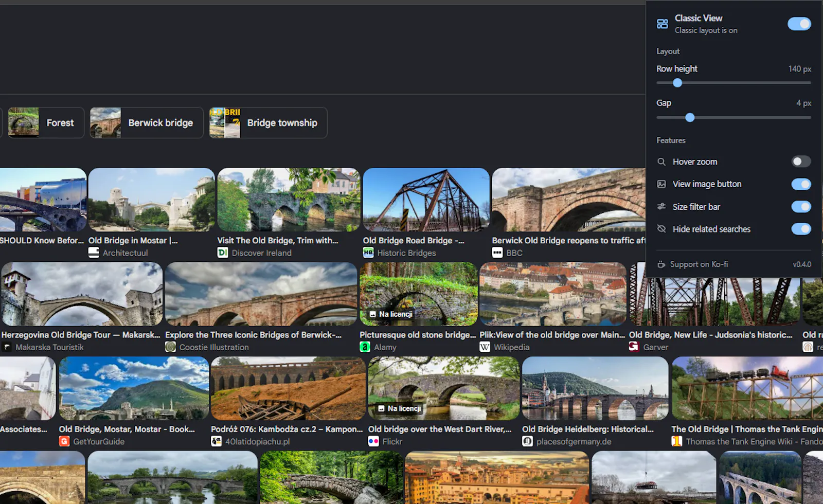823x504 pixels.
Task: Open the Old Bridge Heidelberg image
Action: pos(595,388)
